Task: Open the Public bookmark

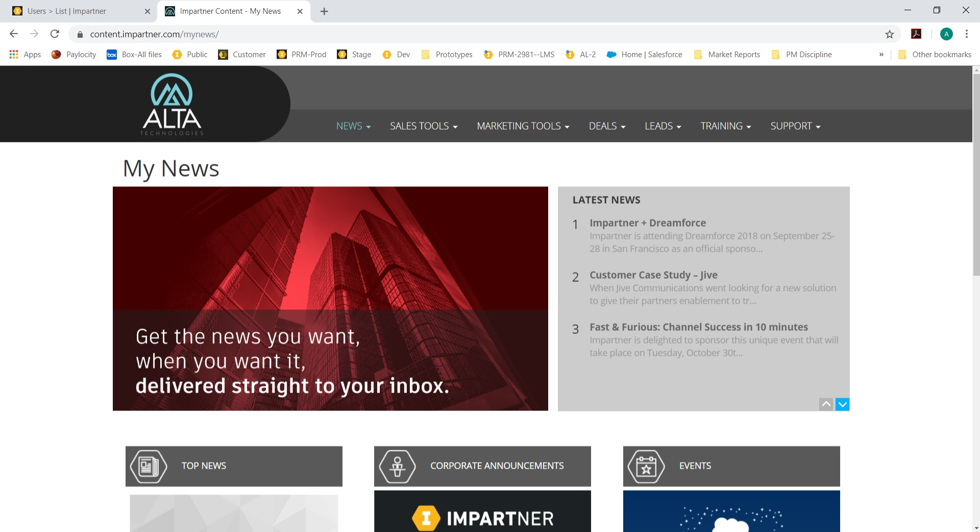Action: [190, 55]
